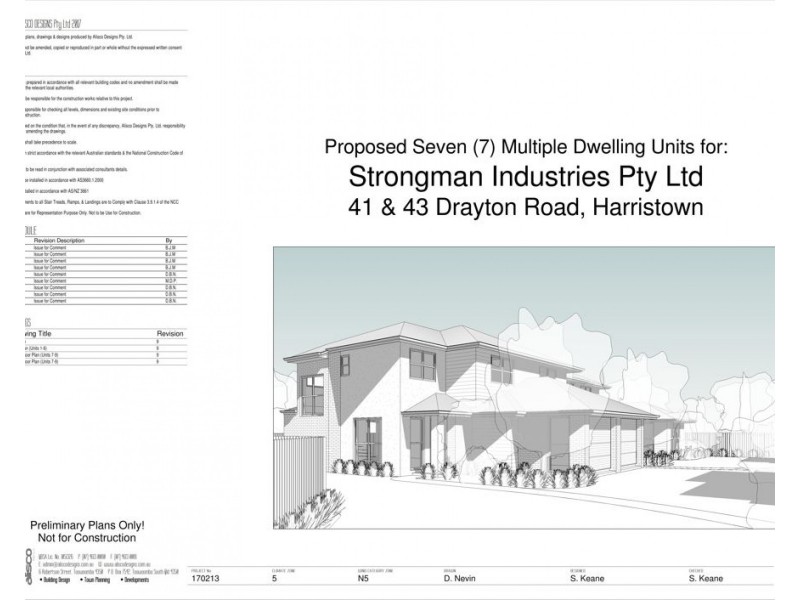
Task: Click the 3D house perspective rendering
Action: (524, 388)
